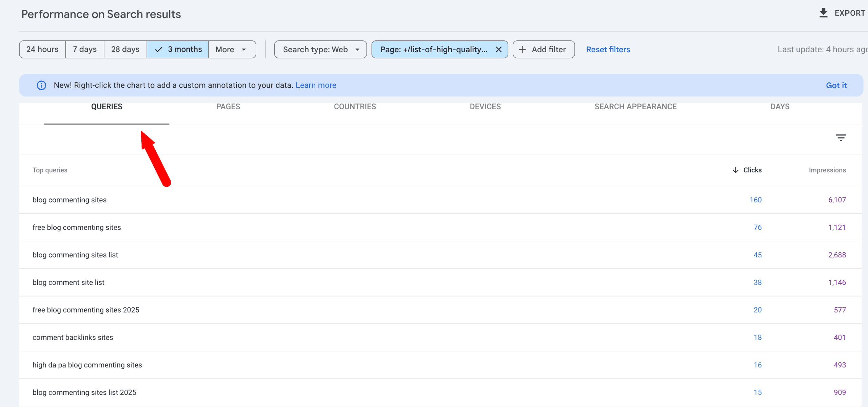The image size is (868, 407).
Task: Click the plus icon on Add filter
Action: pos(522,49)
